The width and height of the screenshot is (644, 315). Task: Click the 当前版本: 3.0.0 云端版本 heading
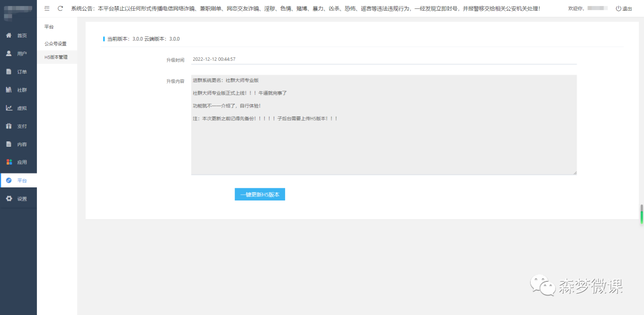[x=143, y=39]
